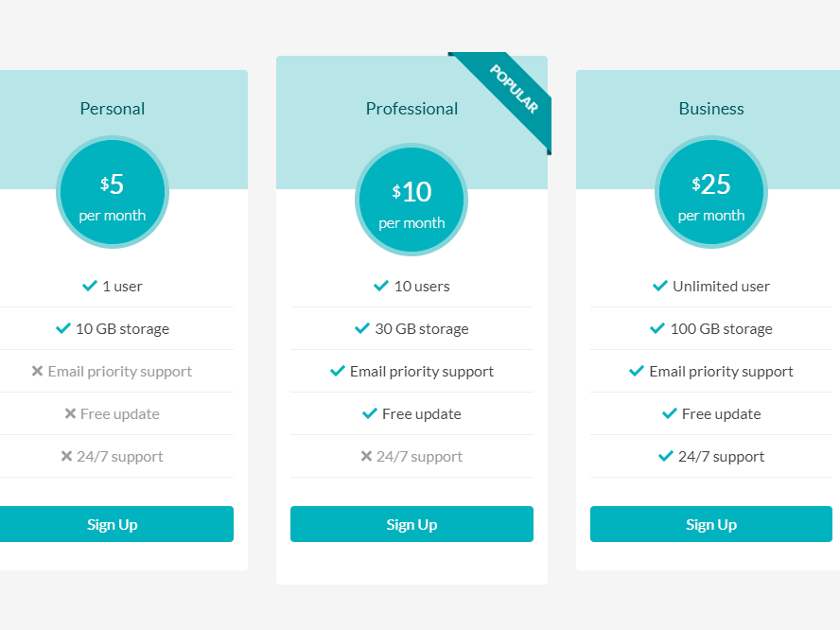
Task: Click Sign Up under the Professional plan
Action: tap(411, 524)
